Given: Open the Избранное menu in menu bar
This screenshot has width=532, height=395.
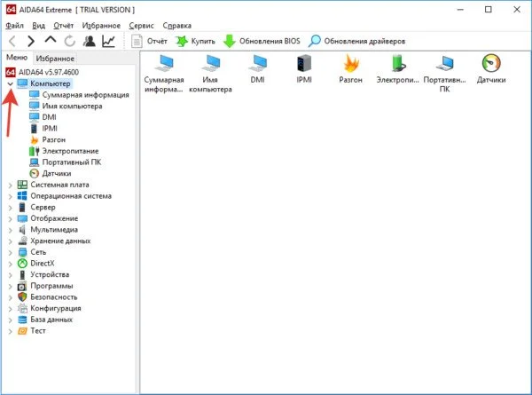Looking at the screenshot, I should (x=101, y=26).
